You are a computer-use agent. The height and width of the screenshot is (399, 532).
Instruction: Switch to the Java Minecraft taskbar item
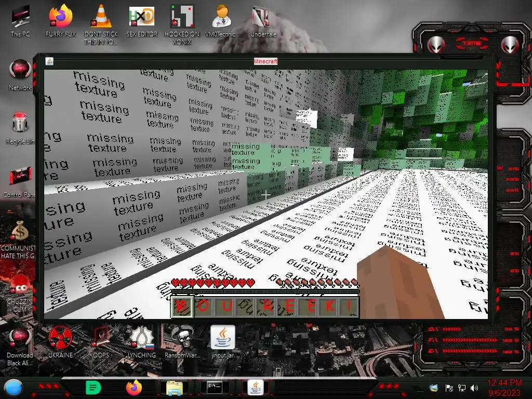pyautogui.click(x=256, y=388)
